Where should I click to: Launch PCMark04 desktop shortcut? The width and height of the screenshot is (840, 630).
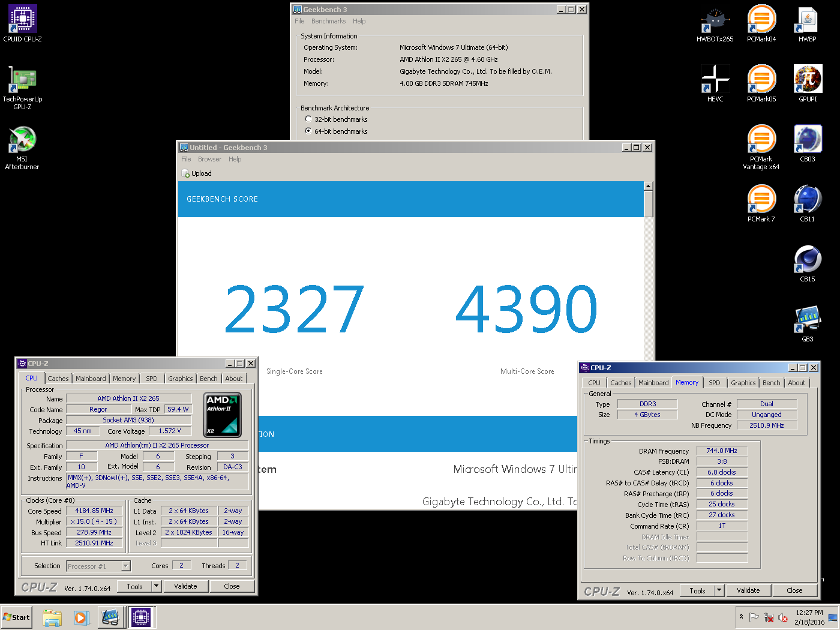(761, 23)
